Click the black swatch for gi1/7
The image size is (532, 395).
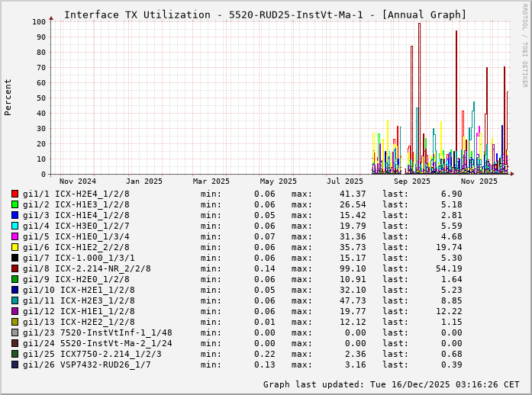(x=15, y=258)
